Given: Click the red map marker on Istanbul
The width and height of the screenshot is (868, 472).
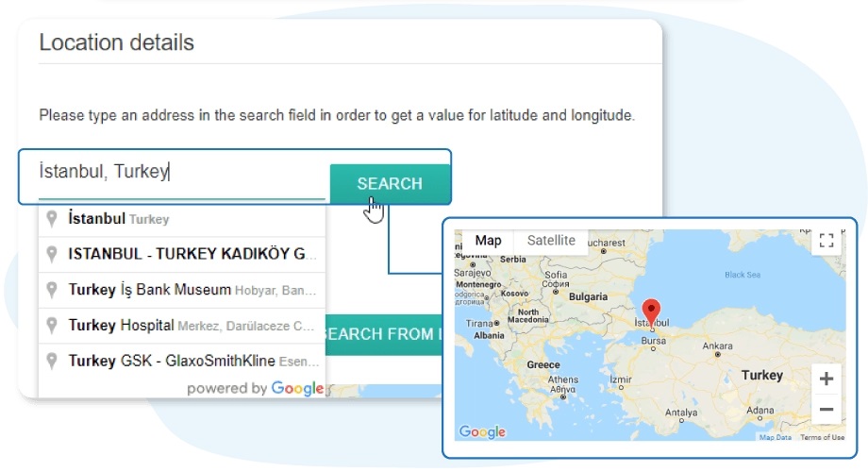Looking at the screenshot, I should click(x=651, y=312).
